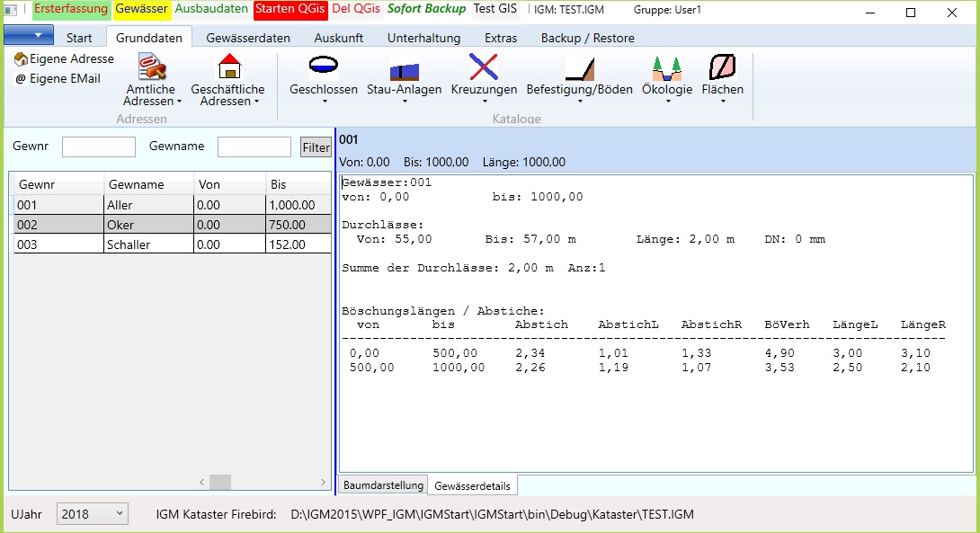Open Geschäftliche Adressen house icon

click(229, 67)
